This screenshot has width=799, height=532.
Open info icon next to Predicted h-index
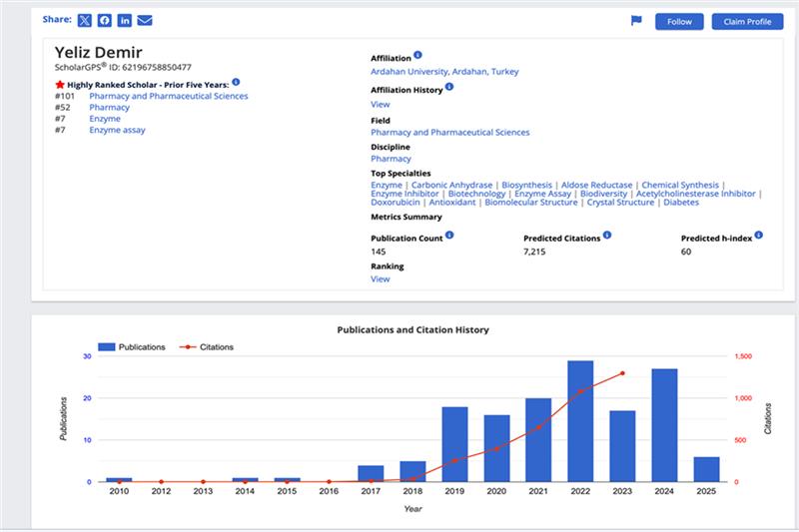pos(759,235)
